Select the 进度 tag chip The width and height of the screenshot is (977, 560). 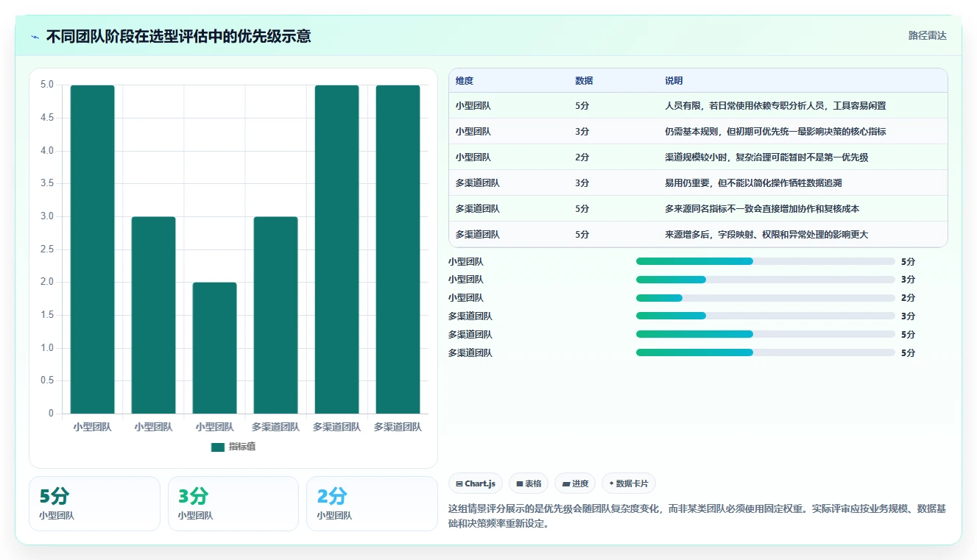coord(575,483)
